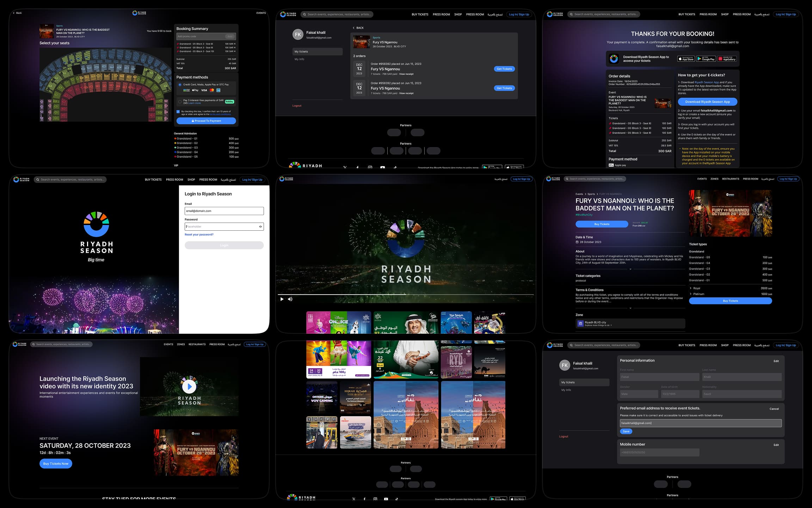
Task: Open My Info in profile sidebar
Action: click(x=300, y=59)
